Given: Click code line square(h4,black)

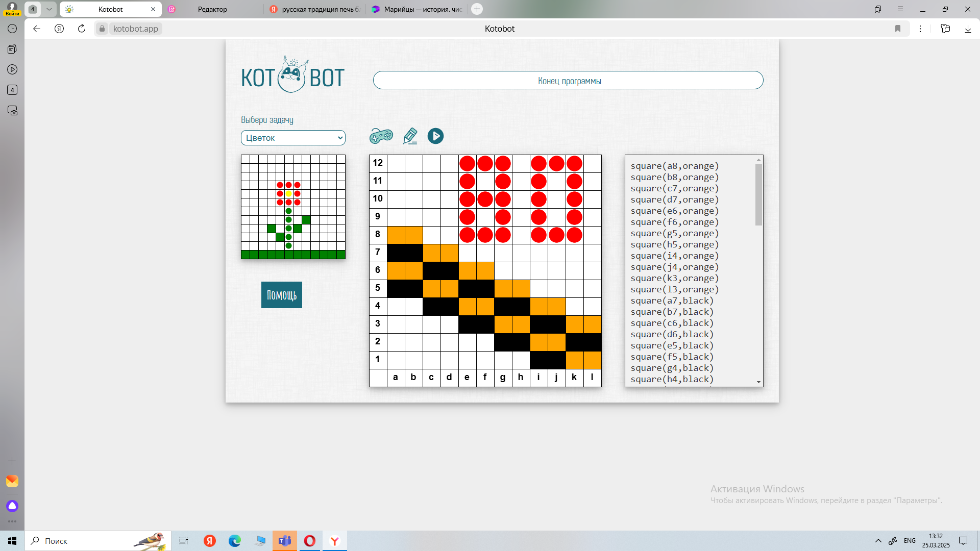Looking at the screenshot, I should pos(672,379).
